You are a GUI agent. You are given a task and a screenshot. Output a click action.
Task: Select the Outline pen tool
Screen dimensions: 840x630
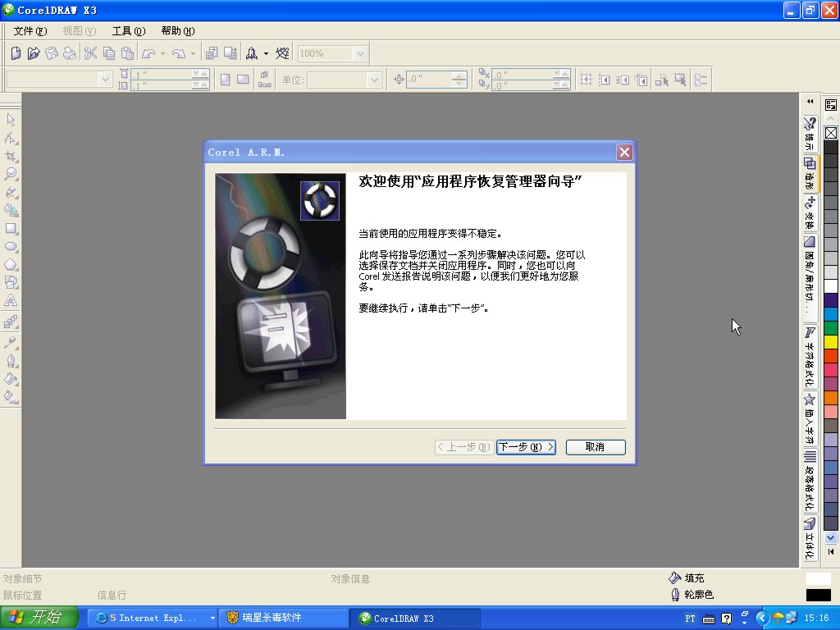[x=11, y=361]
